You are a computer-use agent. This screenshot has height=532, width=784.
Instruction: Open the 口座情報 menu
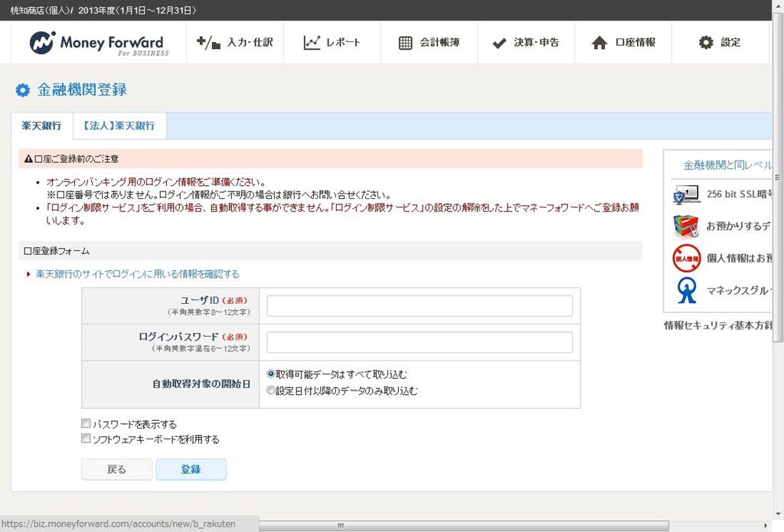point(623,43)
